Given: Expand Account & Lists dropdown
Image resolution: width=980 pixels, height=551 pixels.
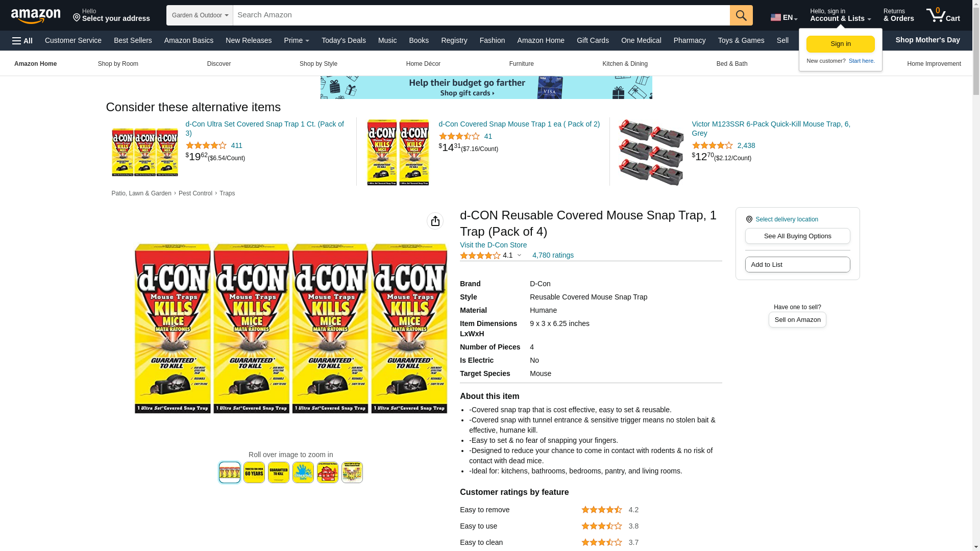Looking at the screenshot, I should point(840,15).
